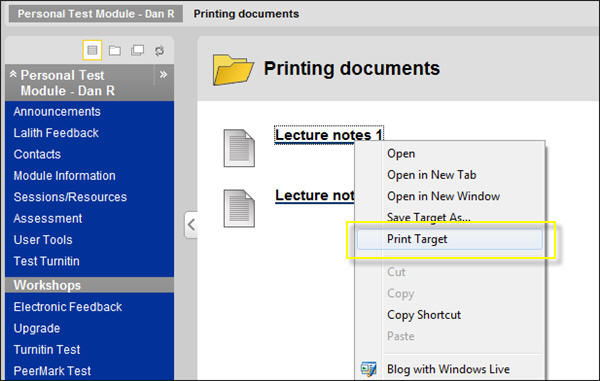
Task: Go to the Assessment section
Action: tap(48, 219)
